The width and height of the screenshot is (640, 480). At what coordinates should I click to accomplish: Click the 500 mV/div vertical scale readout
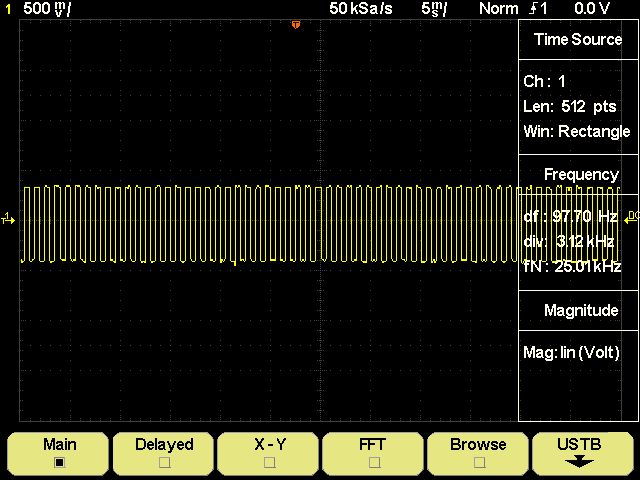pos(47,9)
